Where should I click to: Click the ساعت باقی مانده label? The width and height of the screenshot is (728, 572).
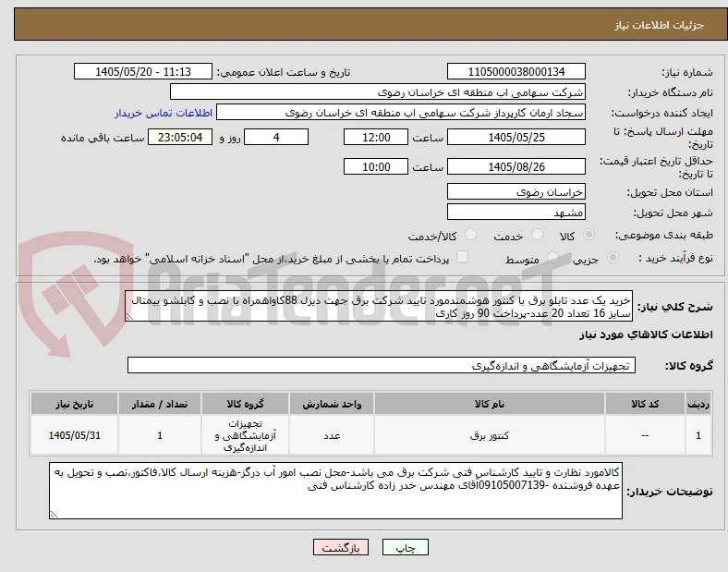click(x=103, y=138)
